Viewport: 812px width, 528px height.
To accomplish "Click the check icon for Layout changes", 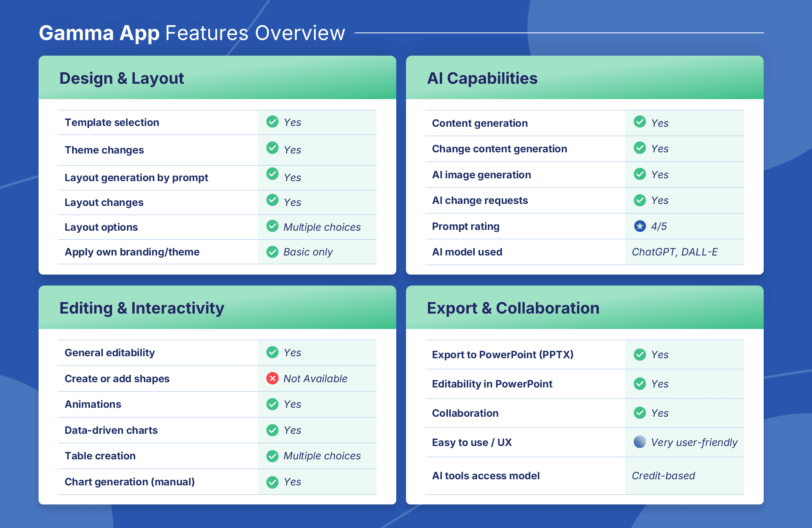I will (272, 200).
